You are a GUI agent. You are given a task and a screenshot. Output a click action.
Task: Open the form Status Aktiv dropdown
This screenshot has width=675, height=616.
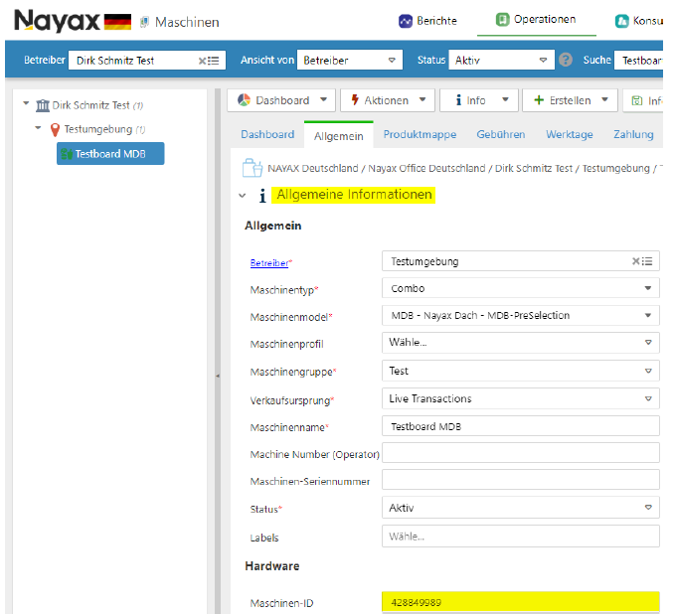coord(521,508)
